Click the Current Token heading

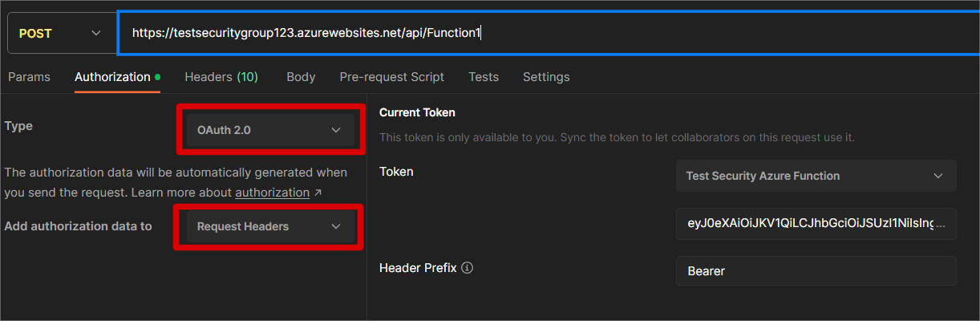point(417,112)
